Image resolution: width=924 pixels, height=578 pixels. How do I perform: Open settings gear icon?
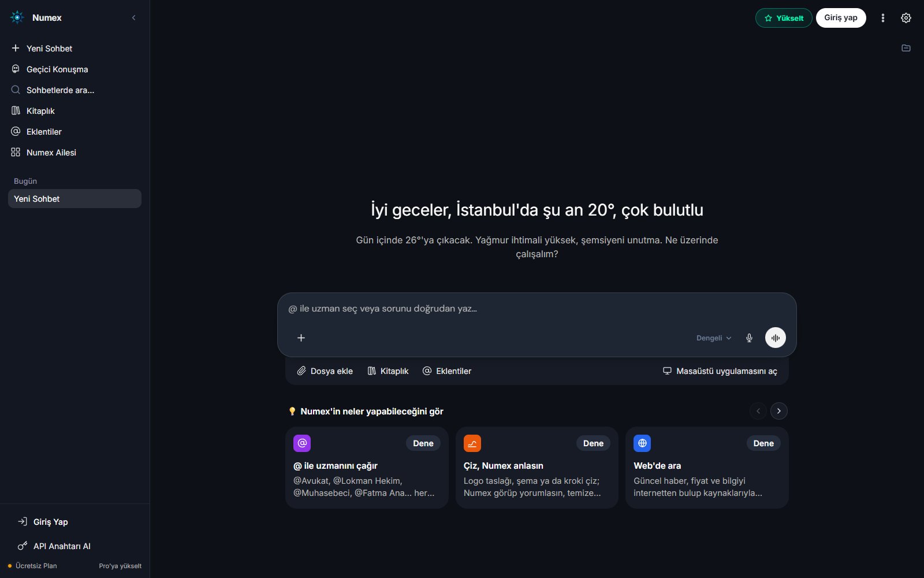point(906,18)
